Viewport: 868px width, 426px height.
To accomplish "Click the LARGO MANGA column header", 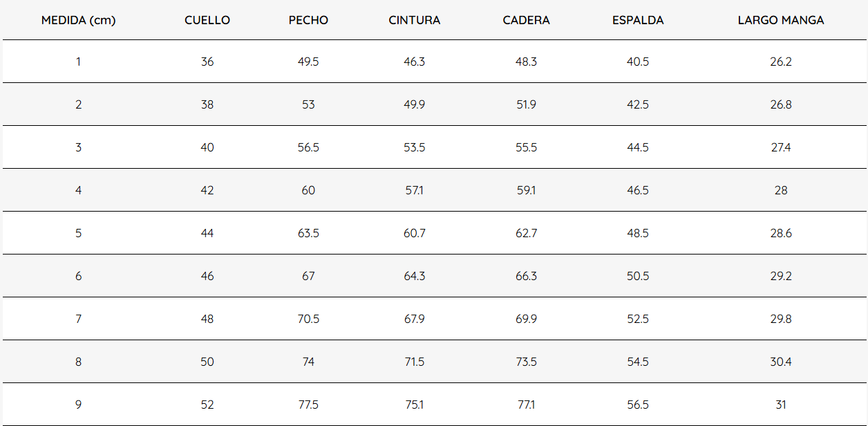I will [781, 20].
